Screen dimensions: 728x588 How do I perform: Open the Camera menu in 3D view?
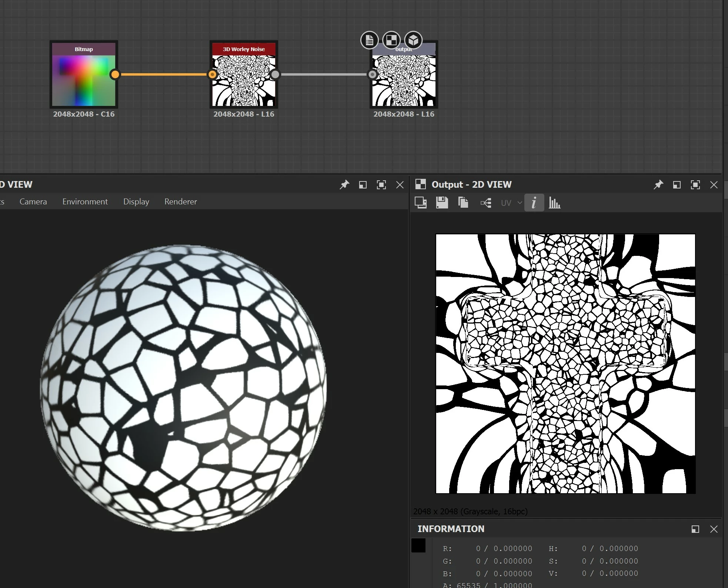point(33,202)
